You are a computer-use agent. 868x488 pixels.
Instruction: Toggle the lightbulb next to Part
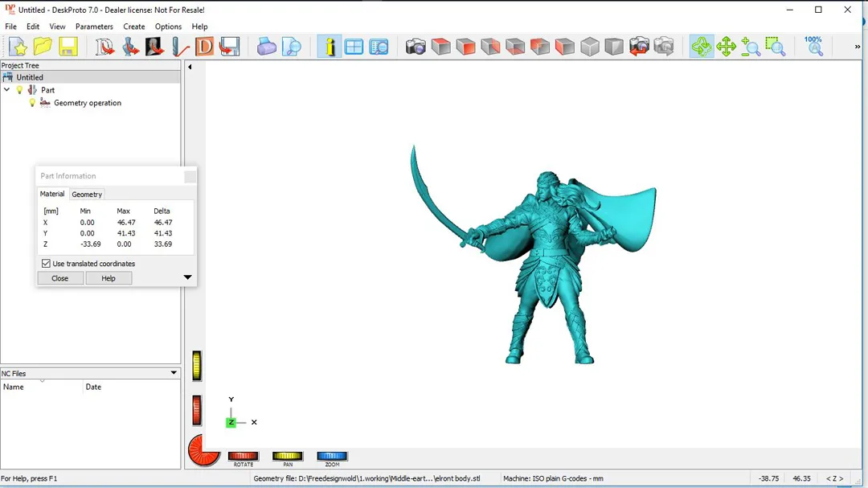pos(19,90)
